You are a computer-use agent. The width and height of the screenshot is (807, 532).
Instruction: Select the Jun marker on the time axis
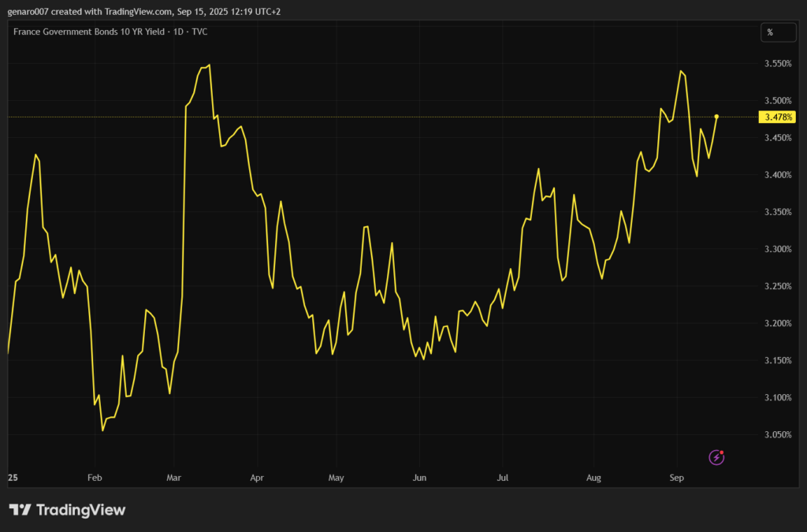click(419, 478)
